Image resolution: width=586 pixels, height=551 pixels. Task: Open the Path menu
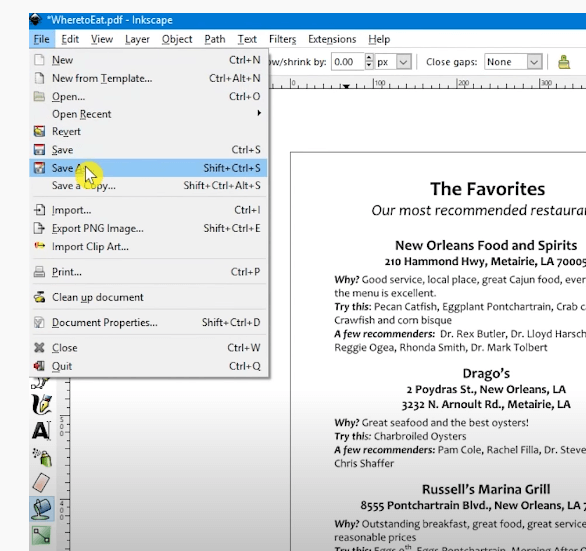point(215,39)
